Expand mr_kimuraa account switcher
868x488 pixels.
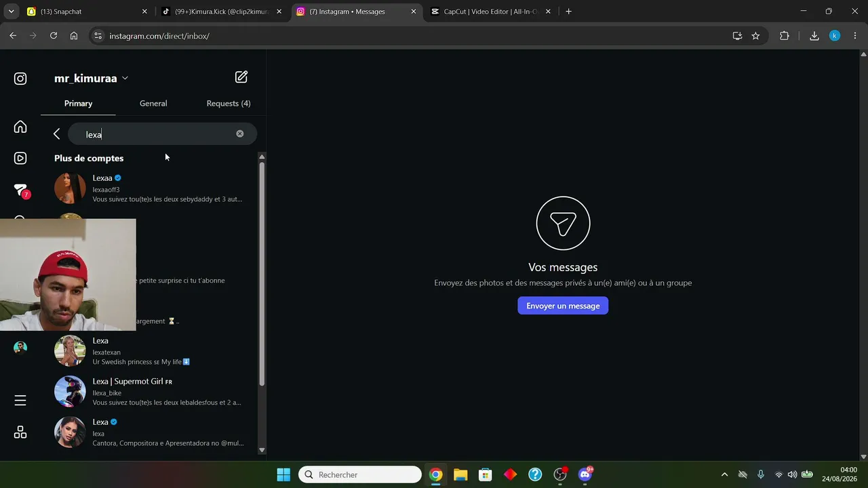pyautogui.click(x=91, y=79)
